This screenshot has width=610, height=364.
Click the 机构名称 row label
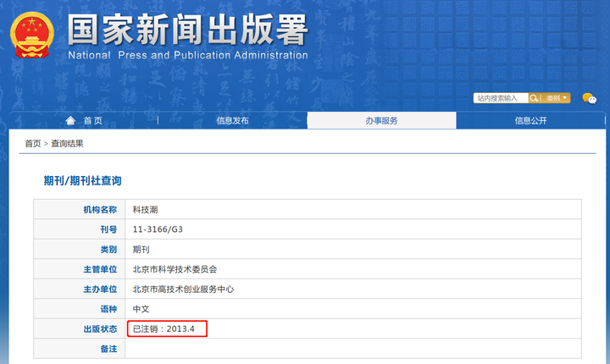coord(100,210)
